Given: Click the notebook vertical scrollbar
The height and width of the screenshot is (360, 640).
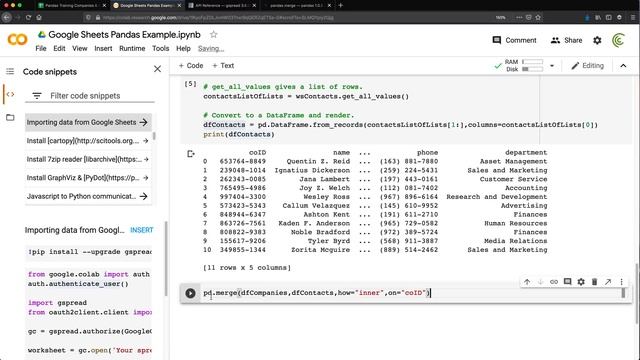Looking at the screenshot, I should click(x=637, y=293).
